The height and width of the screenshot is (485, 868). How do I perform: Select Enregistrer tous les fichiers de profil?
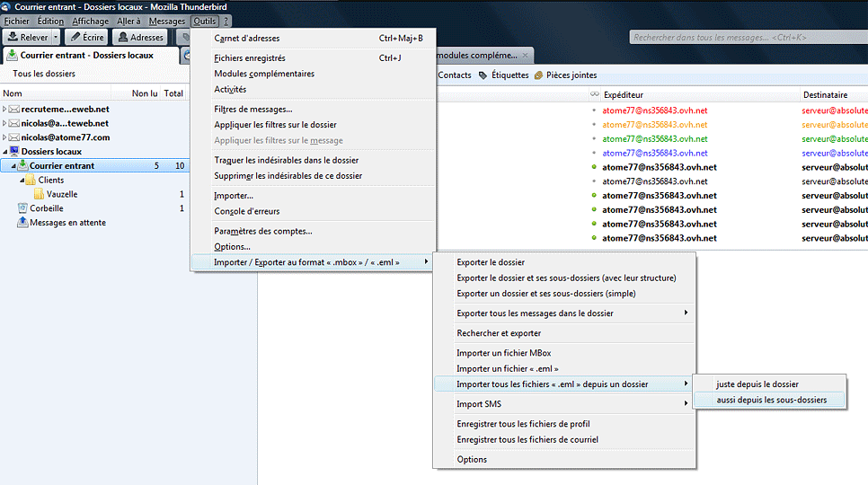tap(564, 424)
